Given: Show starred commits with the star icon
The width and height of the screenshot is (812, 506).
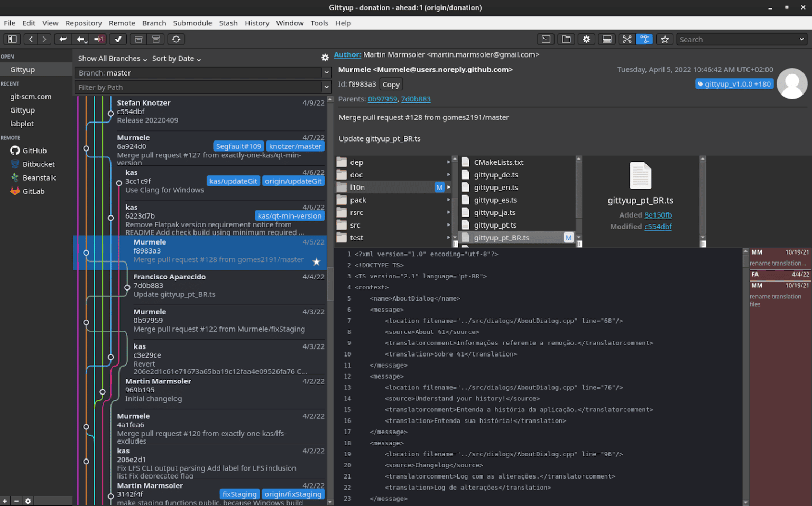Looking at the screenshot, I should pos(665,39).
